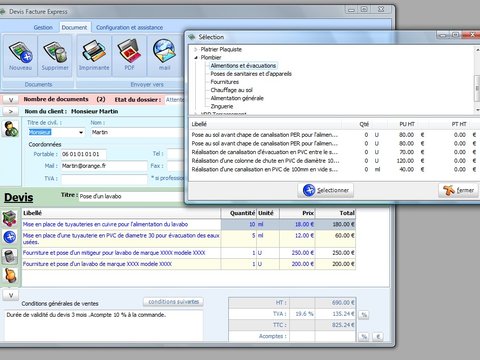Select Alimentions et évacuations tree item
This screenshot has width=480, height=360.
(243, 66)
